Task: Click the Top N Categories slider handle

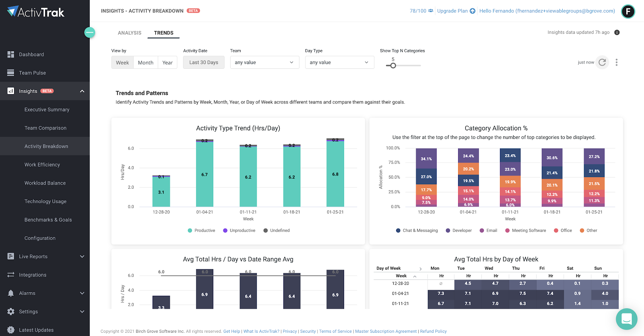Action: [x=393, y=66]
